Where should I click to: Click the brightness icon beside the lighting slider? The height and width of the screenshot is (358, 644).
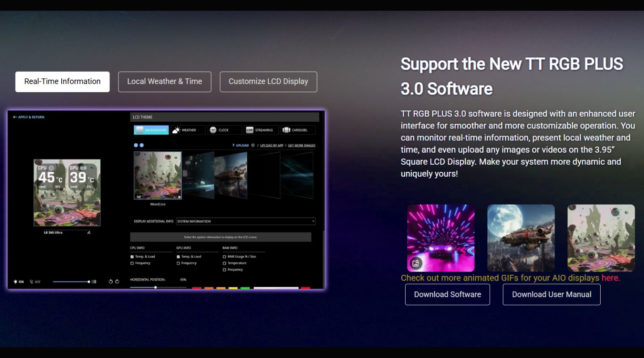tap(94, 282)
